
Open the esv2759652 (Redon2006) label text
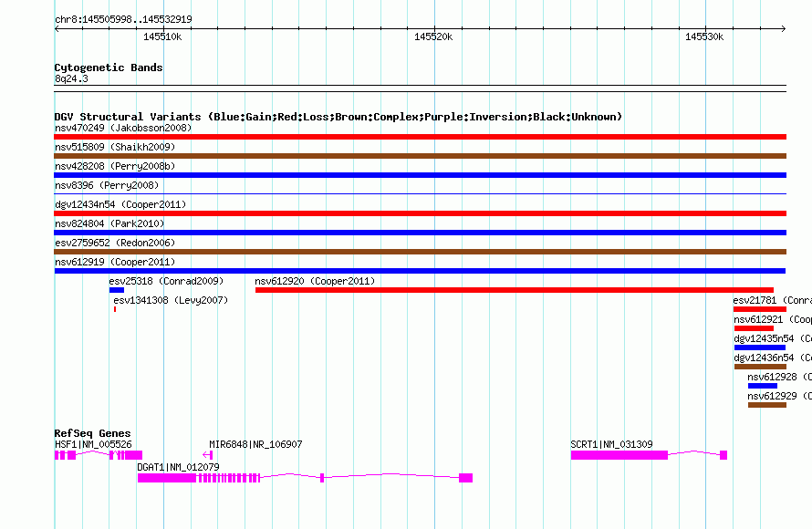point(115,243)
